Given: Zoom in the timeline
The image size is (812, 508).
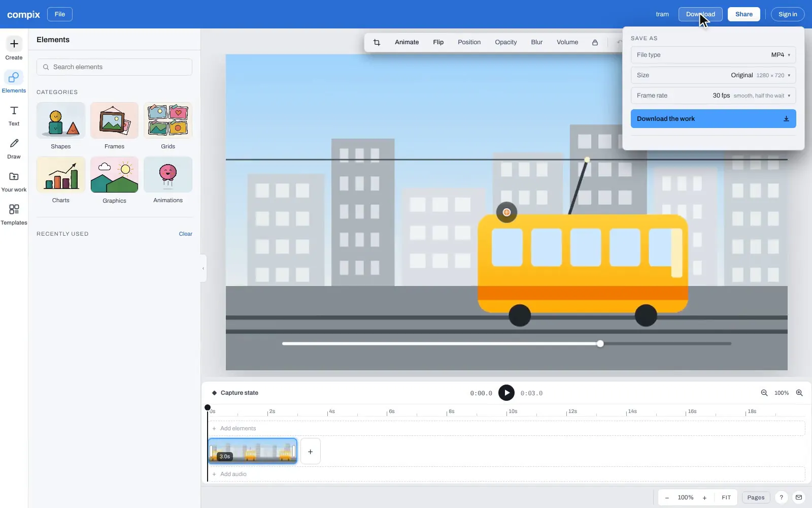Looking at the screenshot, I should tap(799, 393).
